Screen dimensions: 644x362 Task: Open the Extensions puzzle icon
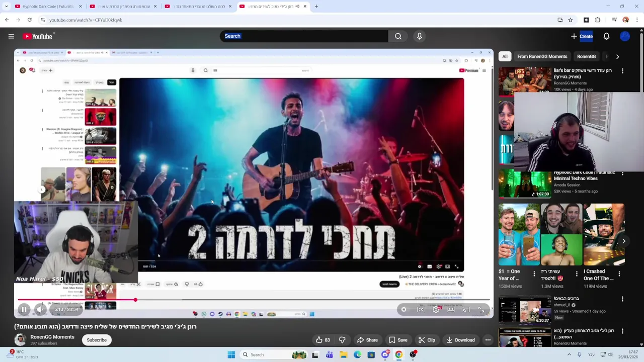[598, 20]
